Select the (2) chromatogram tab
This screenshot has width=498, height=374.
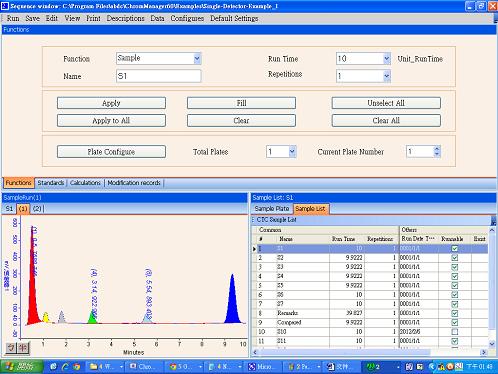coord(37,209)
